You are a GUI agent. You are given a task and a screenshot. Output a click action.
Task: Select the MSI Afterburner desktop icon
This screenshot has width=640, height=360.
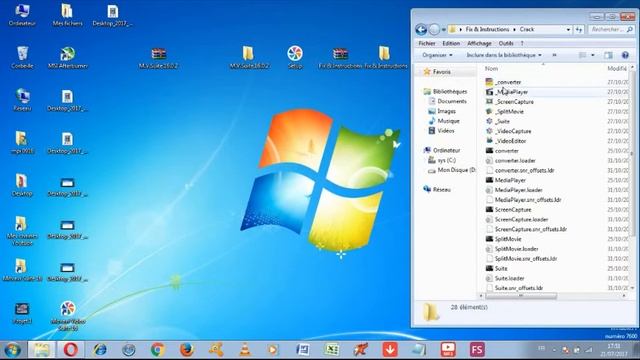click(x=68, y=57)
